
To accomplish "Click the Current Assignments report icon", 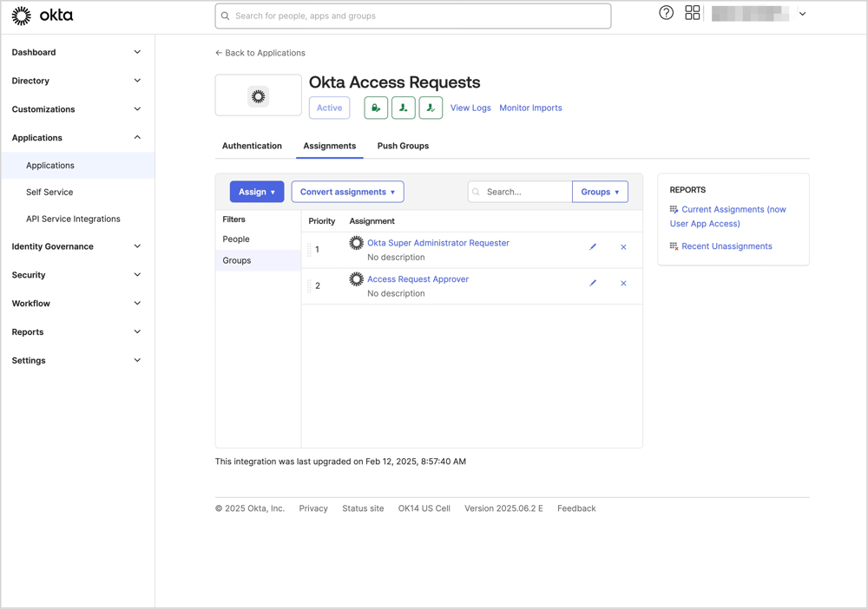I will click(x=674, y=209).
